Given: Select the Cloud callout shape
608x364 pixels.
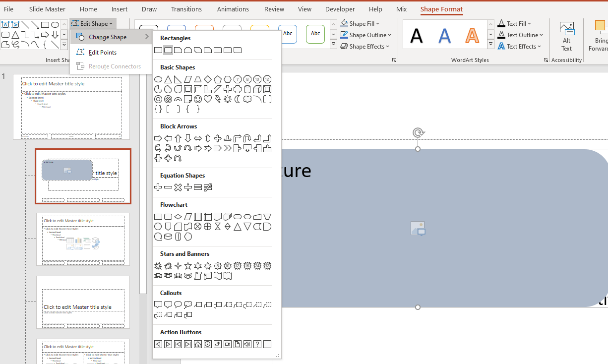Looking at the screenshot, I should point(188,305).
